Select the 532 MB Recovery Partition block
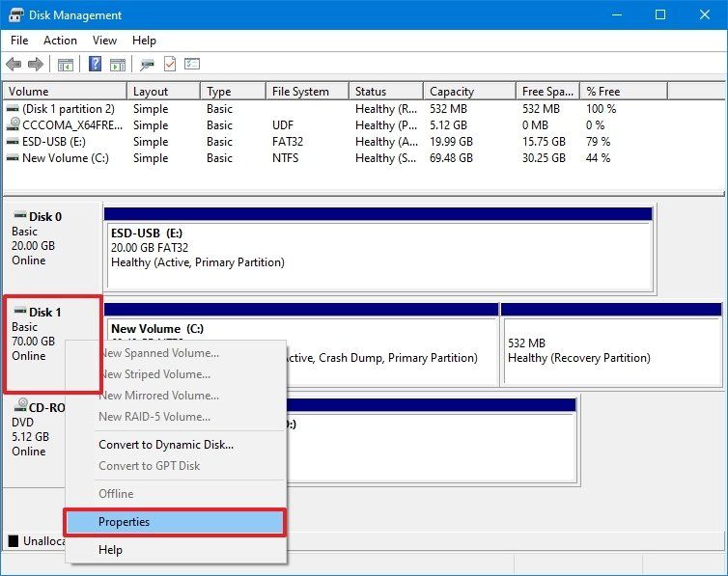The image size is (728, 576). tap(612, 344)
